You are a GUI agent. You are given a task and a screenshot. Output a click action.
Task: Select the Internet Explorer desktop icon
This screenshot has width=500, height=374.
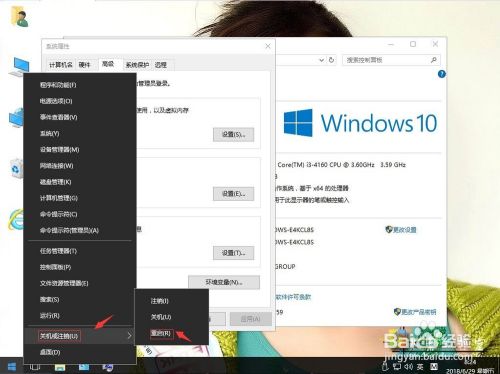click(16, 219)
